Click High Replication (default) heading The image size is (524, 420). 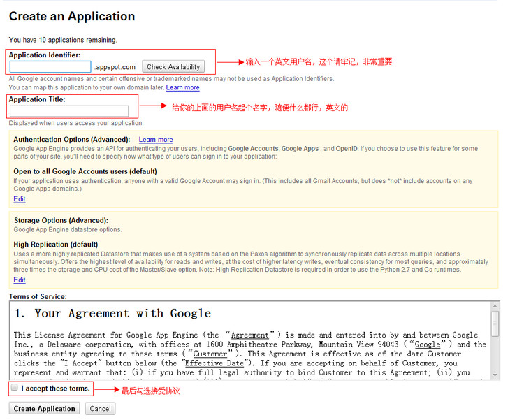[56, 245]
